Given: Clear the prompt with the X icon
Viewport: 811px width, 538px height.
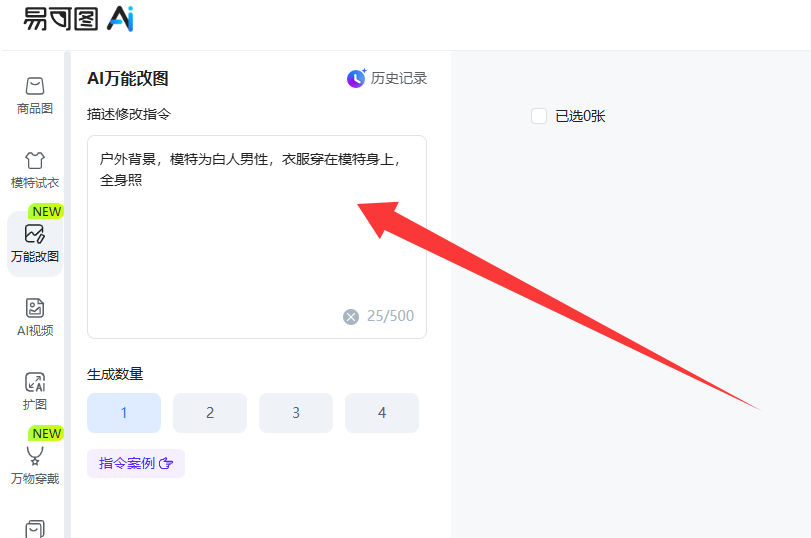Looking at the screenshot, I should (351, 317).
